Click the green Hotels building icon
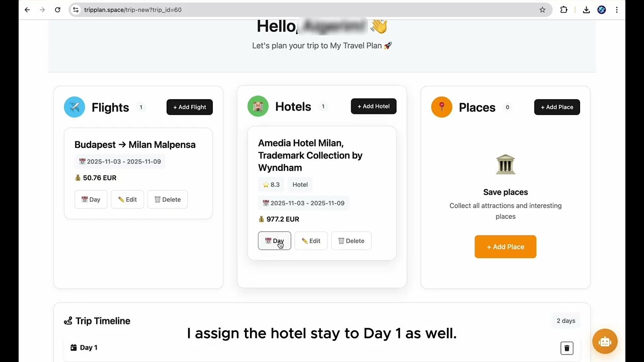Screen dimensions: 644x362 coord(258,107)
